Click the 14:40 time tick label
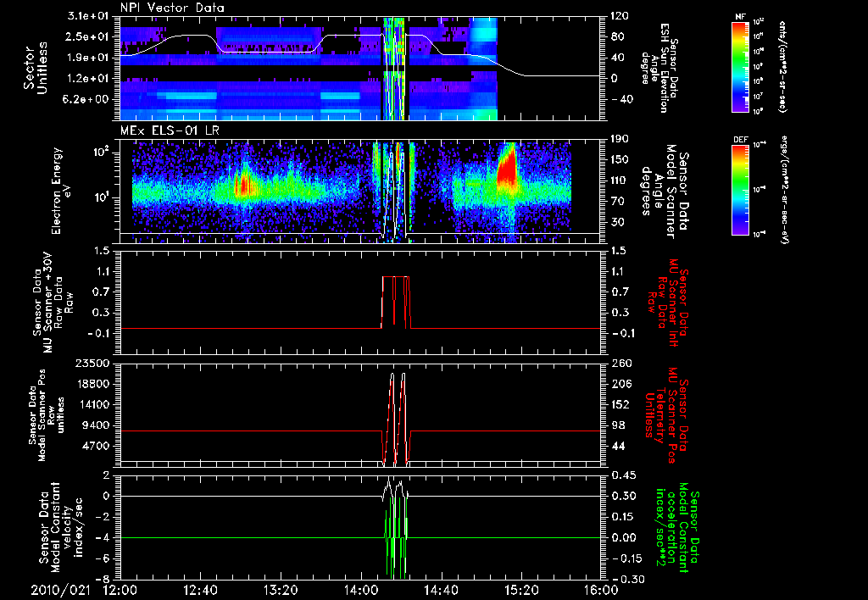 (441, 590)
